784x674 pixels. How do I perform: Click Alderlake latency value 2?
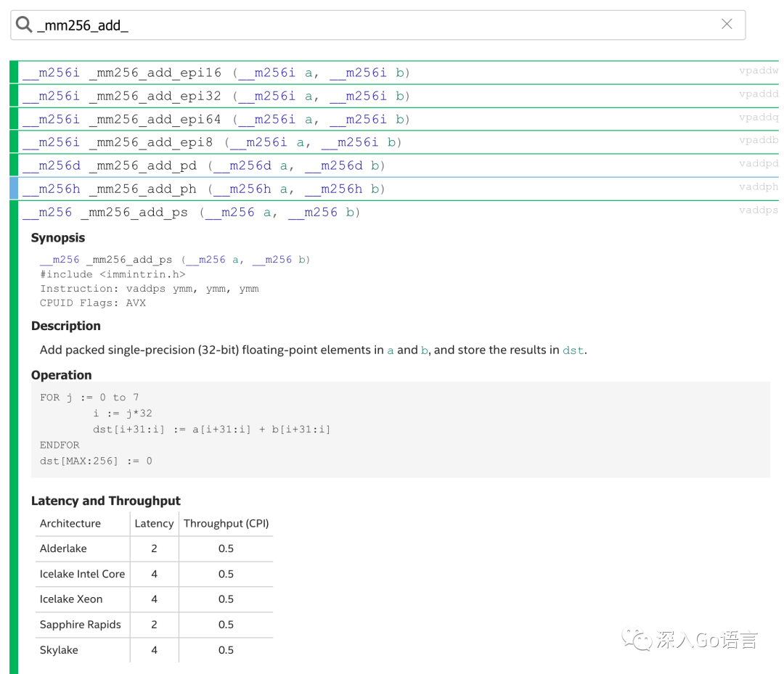pos(154,548)
